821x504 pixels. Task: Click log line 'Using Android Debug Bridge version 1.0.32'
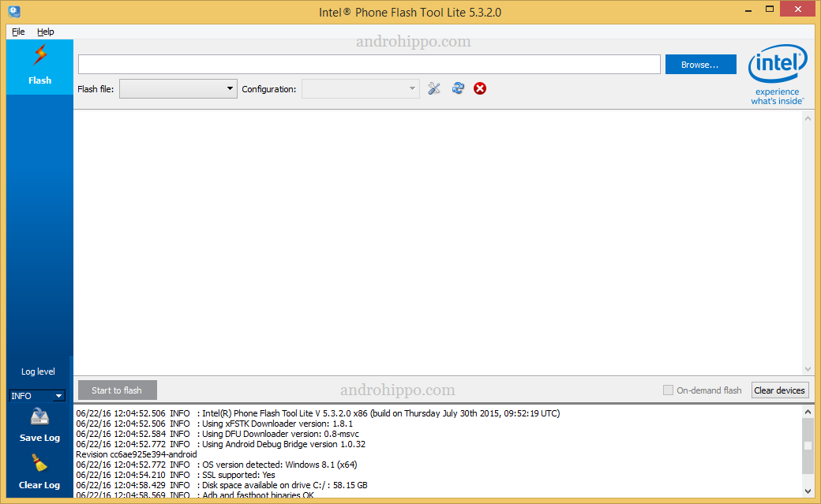tap(221, 444)
